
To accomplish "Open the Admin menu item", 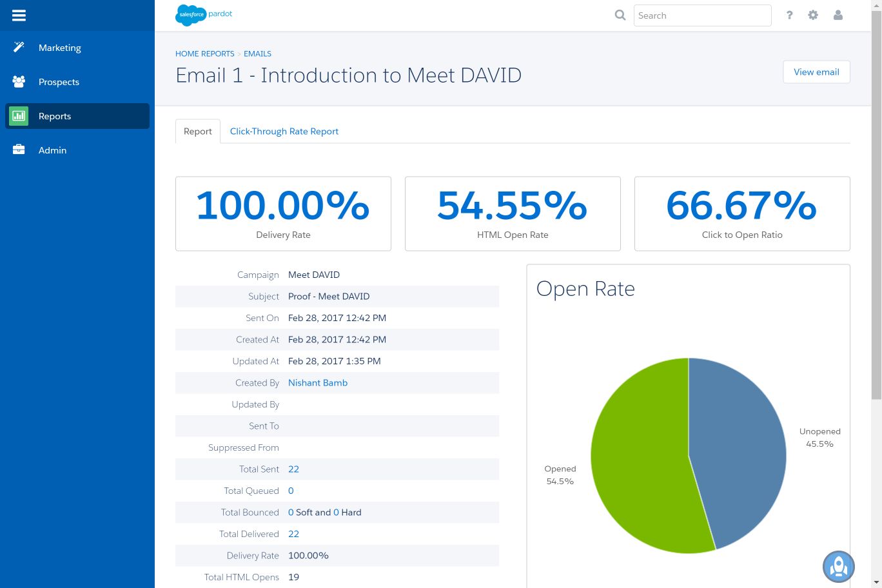I will 77,150.
